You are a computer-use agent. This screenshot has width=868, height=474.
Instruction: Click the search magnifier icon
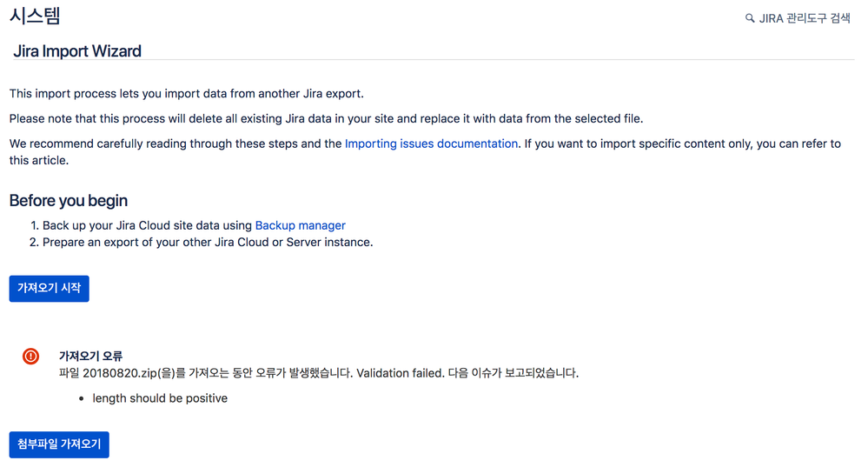[x=750, y=18]
